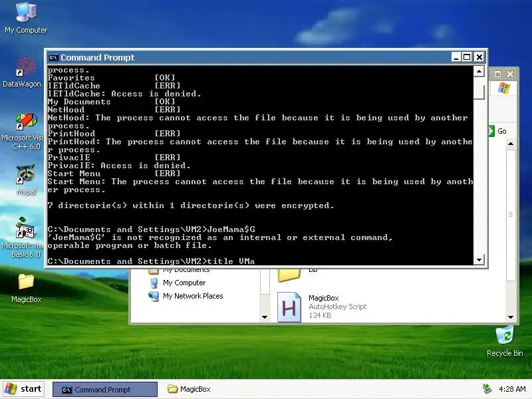Click Command Prompt scrollbar down arrow
The width and height of the screenshot is (532, 399).
479,260
